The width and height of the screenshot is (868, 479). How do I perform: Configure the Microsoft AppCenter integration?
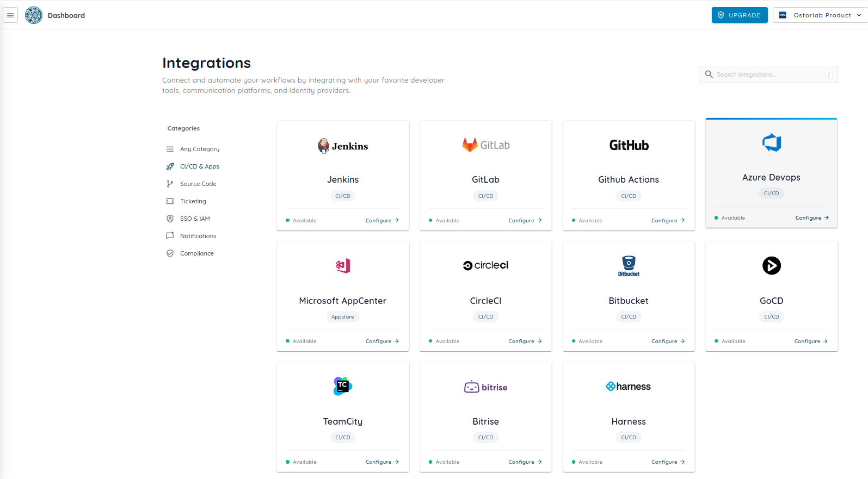382,341
